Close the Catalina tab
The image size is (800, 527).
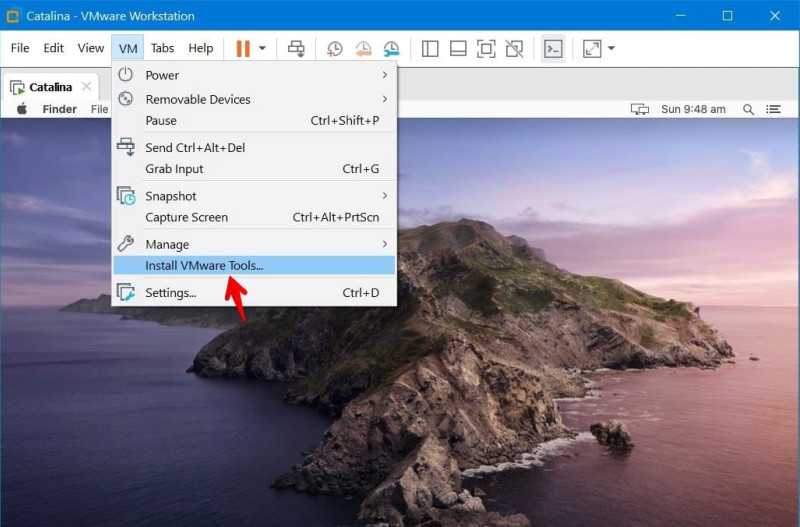click(x=87, y=86)
